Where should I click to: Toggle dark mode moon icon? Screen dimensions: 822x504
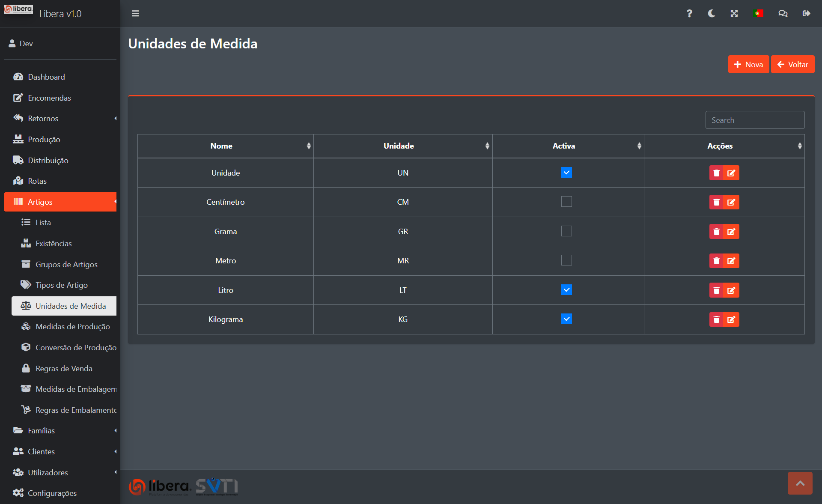click(x=712, y=14)
